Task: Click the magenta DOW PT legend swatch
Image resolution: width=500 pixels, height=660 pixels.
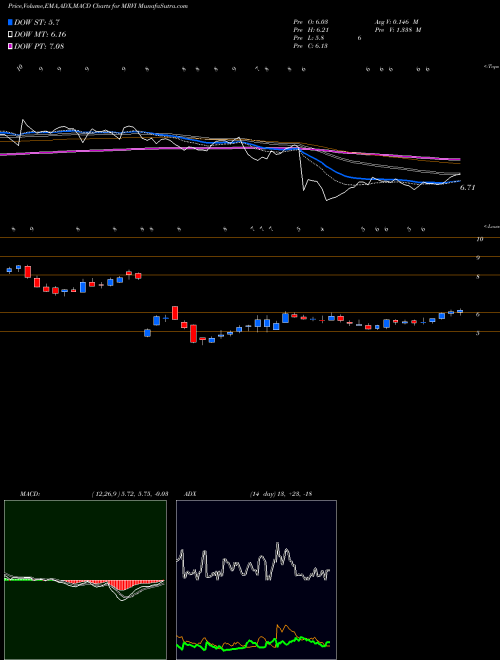Action: coord(10,46)
